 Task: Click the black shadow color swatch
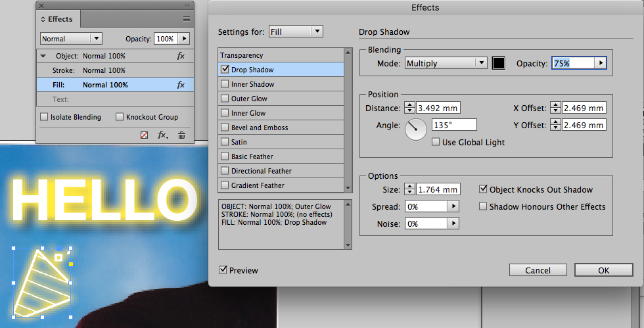(x=499, y=63)
